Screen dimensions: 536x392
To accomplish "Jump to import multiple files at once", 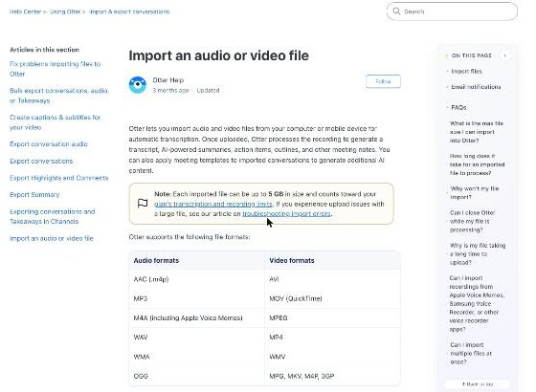I will tap(471, 354).
